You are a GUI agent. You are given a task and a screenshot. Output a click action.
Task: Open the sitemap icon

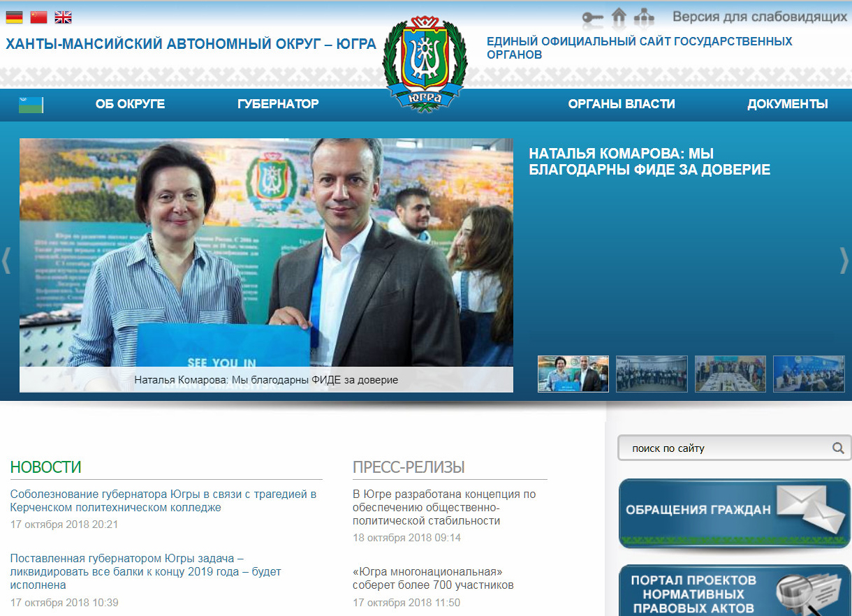click(x=643, y=16)
